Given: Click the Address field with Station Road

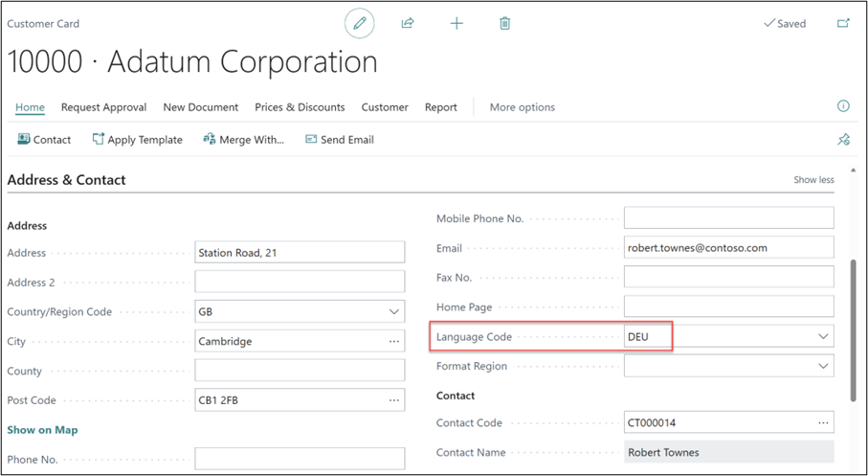Looking at the screenshot, I should [300, 253].
